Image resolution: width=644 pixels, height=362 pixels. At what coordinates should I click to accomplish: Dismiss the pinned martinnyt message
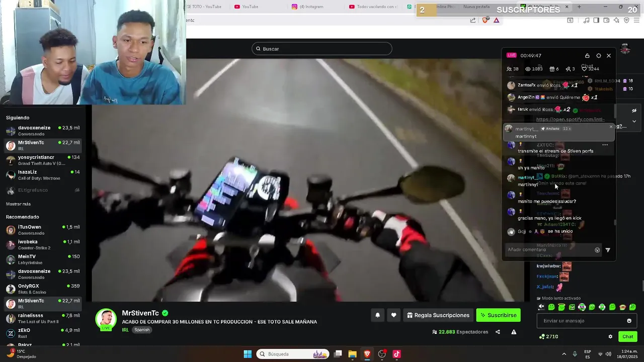611,127
